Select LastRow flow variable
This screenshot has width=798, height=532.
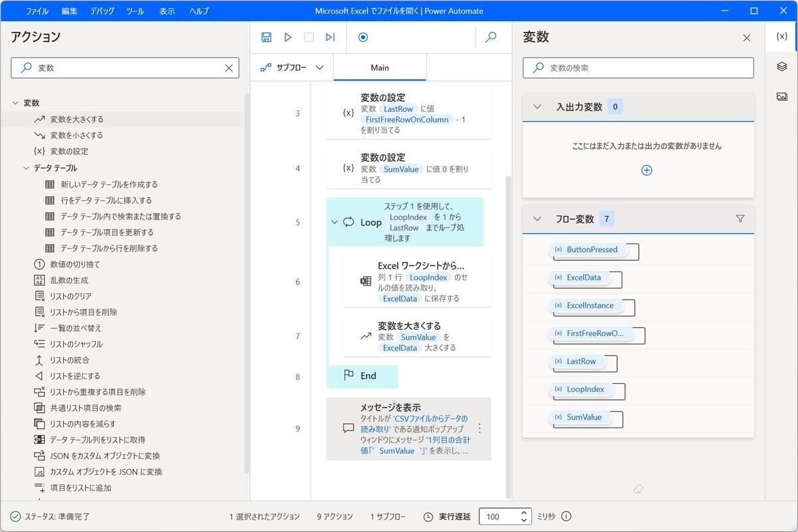click(576, 361)
